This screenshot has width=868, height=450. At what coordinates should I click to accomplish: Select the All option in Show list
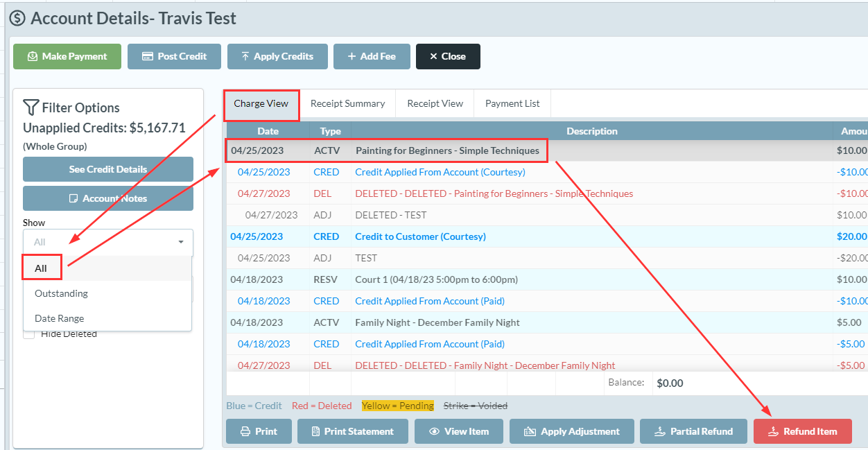click(x=42, y=268)
